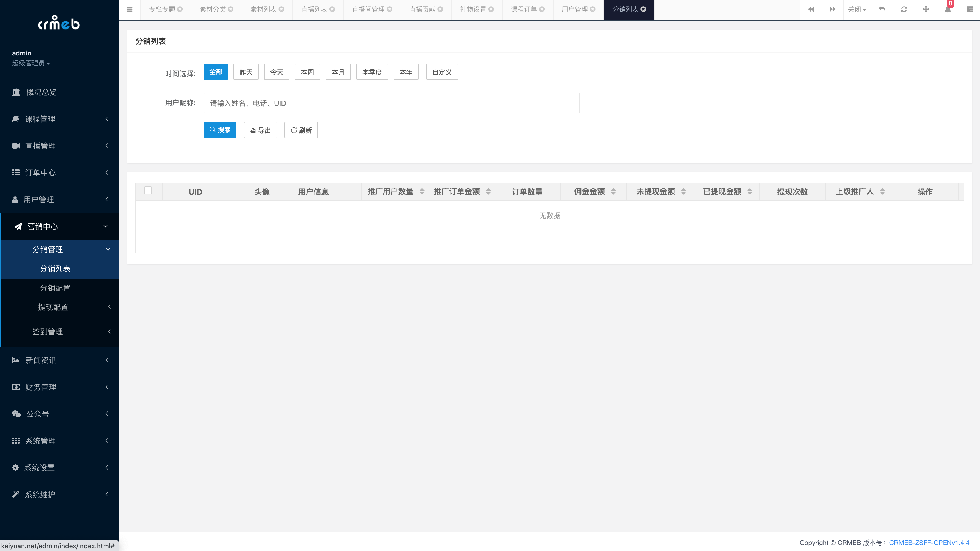Image resolution: width=980 pixels, height=551 pixels.
Task: Select the 今天 time filter
Action: click(x=277, y=72)
